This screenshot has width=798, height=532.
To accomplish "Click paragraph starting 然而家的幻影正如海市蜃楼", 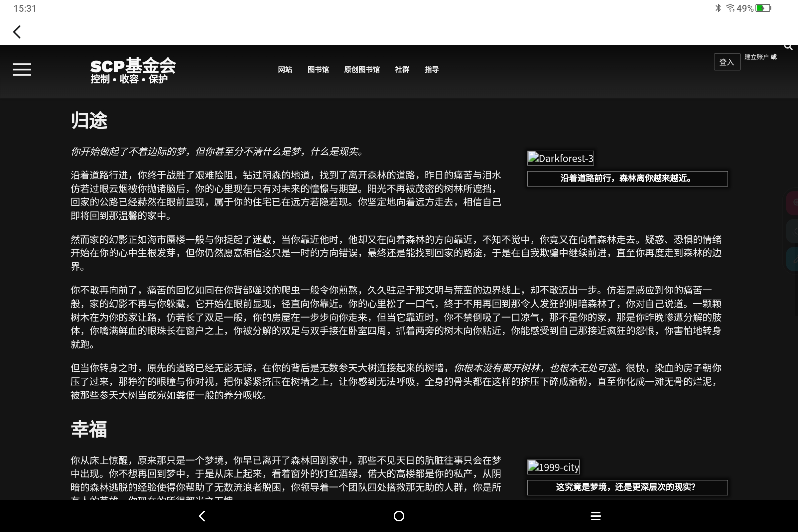I will pyautogui.click(x=396, y=253).
